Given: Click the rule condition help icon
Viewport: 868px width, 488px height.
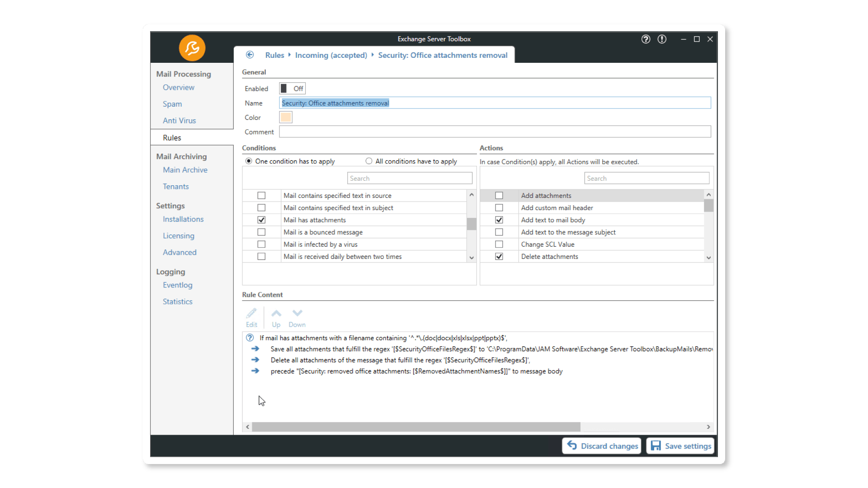Looking at the screenshot, I should (250, 338).
